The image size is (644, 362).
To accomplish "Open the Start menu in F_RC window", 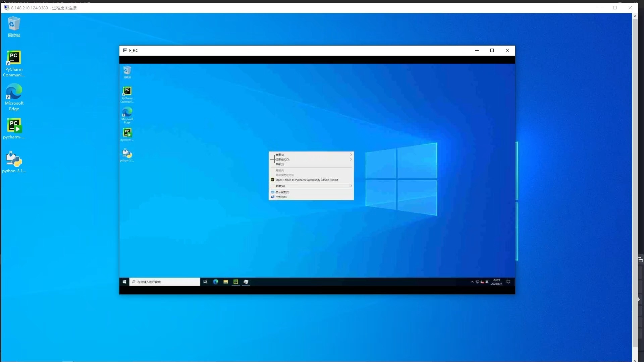I will (124, 282).
